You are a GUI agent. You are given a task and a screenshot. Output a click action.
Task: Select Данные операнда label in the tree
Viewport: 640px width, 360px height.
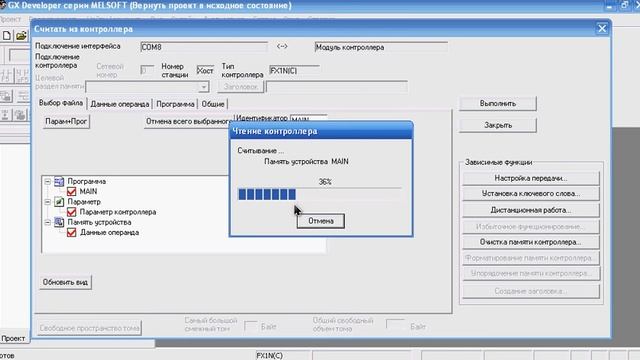(109, 232)
